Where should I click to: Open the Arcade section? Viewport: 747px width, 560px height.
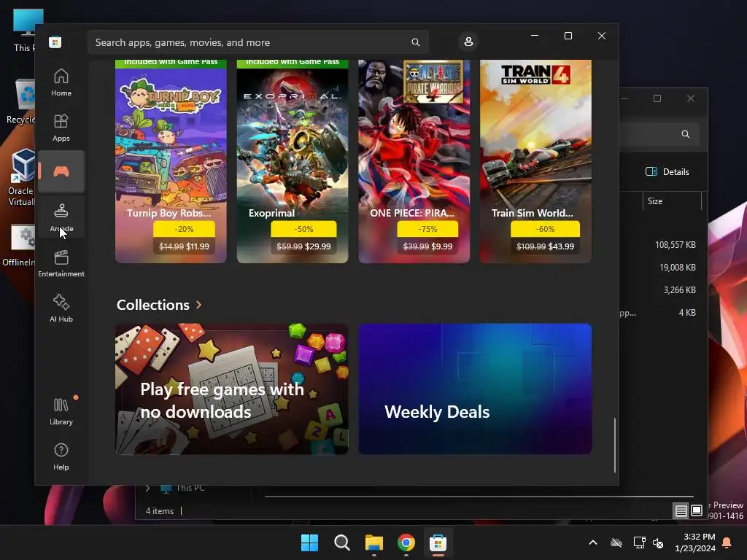(x=61, y=217)
